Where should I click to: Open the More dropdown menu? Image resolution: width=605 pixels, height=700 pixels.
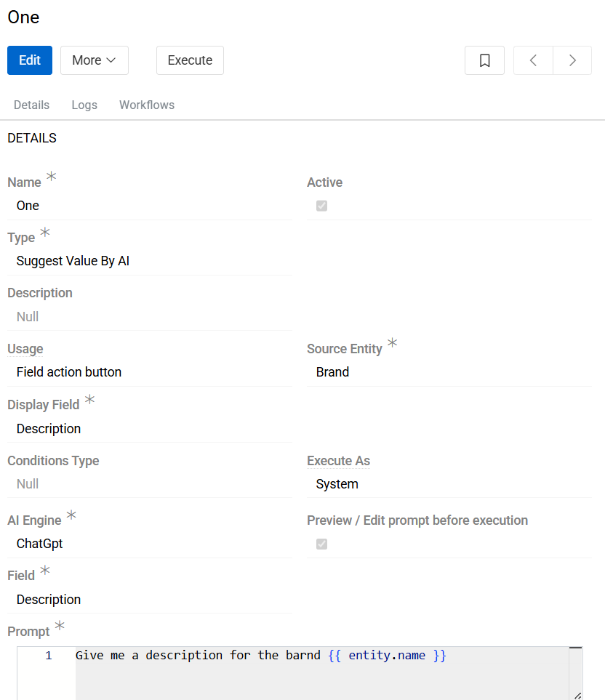94,60
